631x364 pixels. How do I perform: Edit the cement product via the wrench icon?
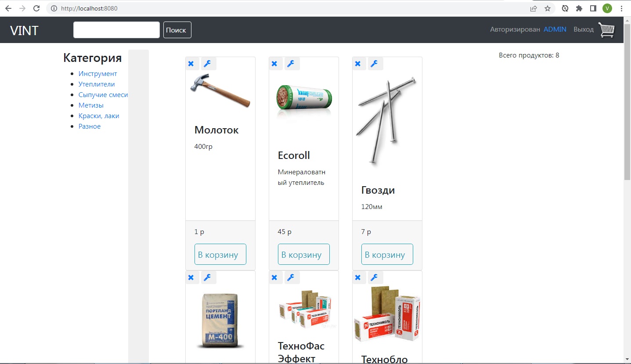(208, 278)
